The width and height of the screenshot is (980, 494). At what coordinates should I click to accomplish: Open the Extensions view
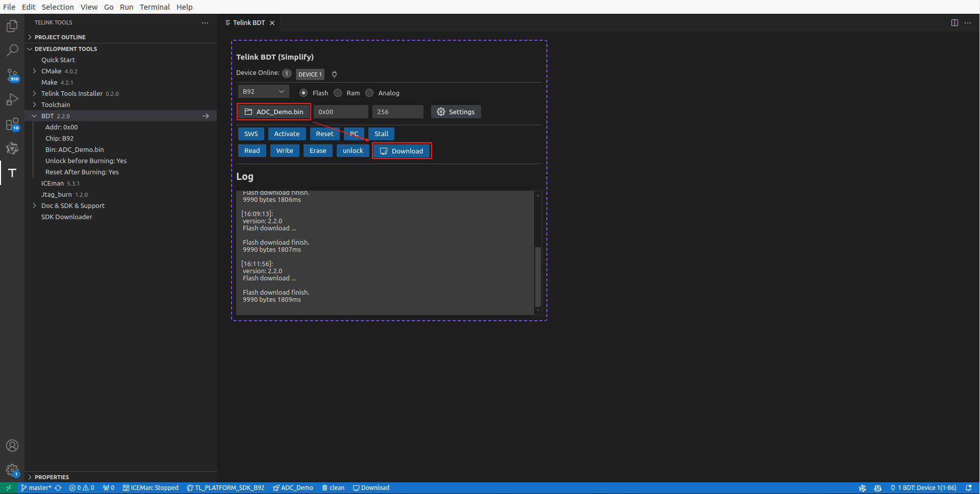(x=12, y=124)
